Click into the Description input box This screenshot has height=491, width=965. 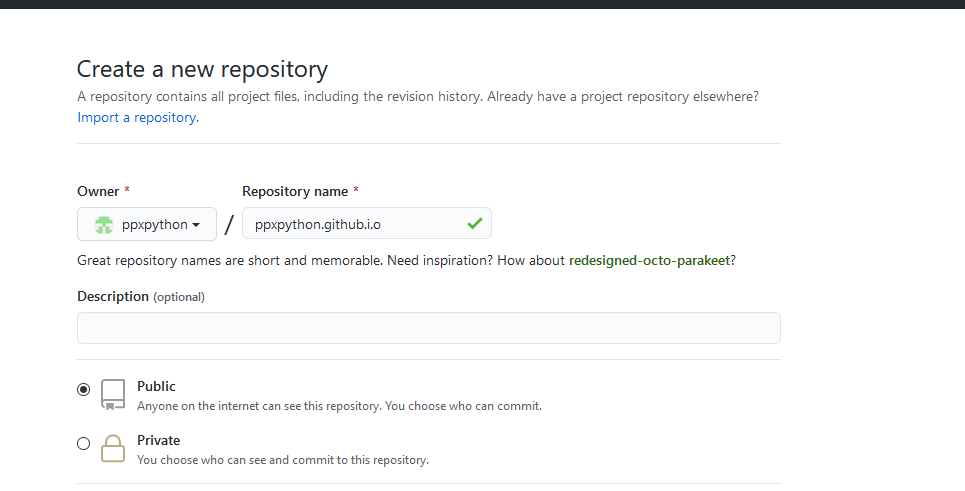(x=428, y=328)
